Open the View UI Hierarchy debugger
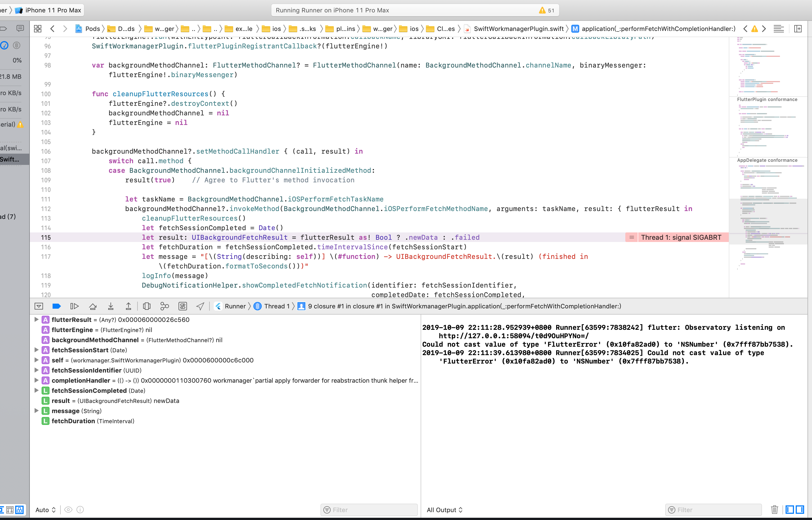The width and height of the screenshot is (812, 520). 147,306
